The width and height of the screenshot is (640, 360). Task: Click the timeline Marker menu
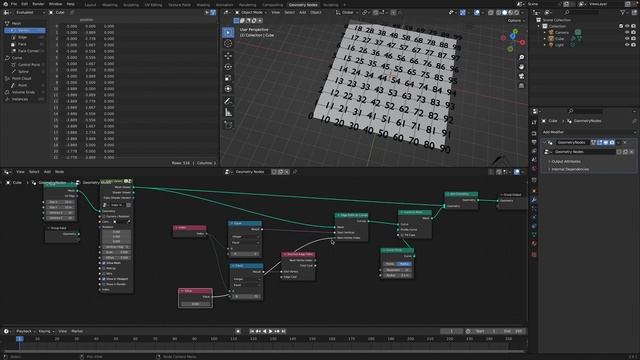click(77, 331)
